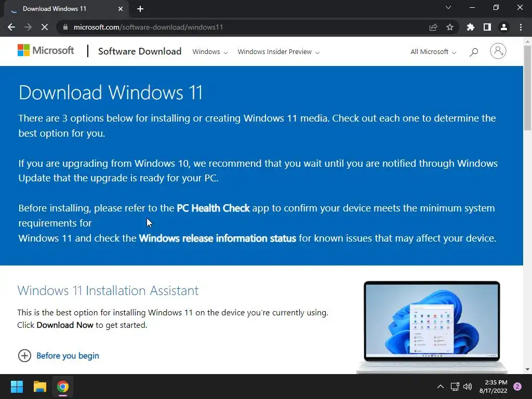The image size is (532, 399).
Task: Select the Download Windows 11 tab
Action: point(66,9)
